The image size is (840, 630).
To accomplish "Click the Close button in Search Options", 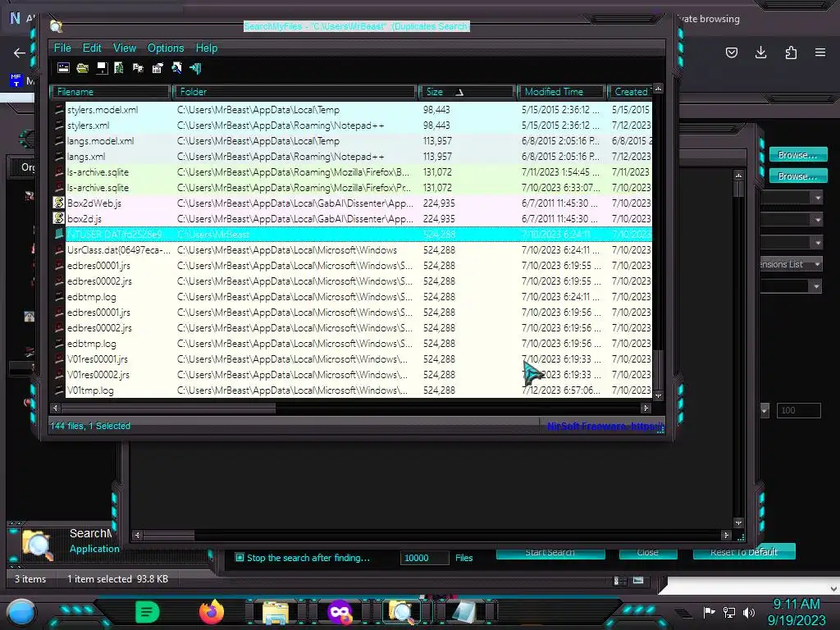I will [648, 552].
